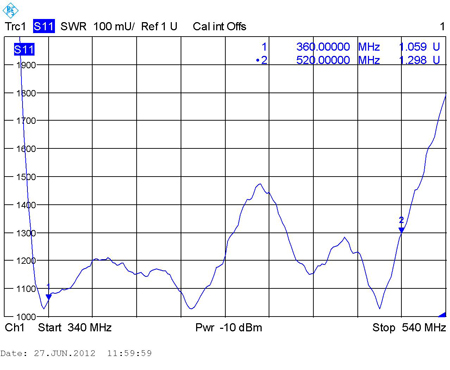The image size is (450, 370).
Task: Click the Ref 1 U reference value
Action: coord(159,26)
